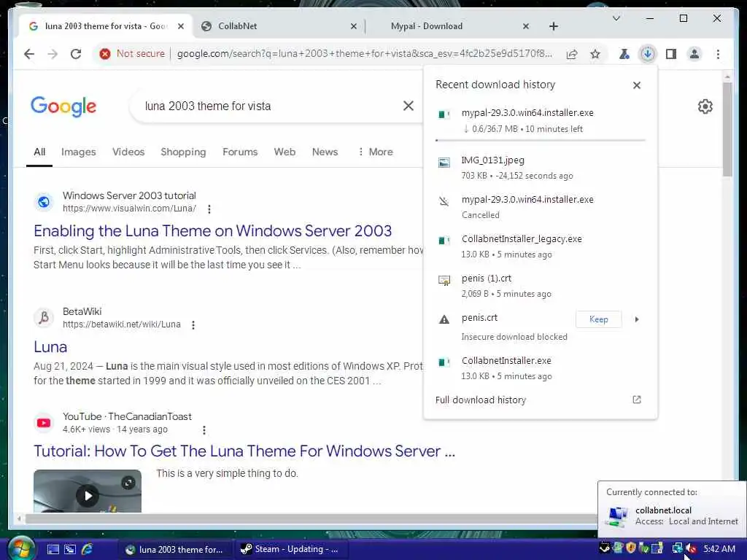The height and width of the screenshot is (560, 747).
Task: Open options for YouTube TheCanadianToast result
Action: 204,430
